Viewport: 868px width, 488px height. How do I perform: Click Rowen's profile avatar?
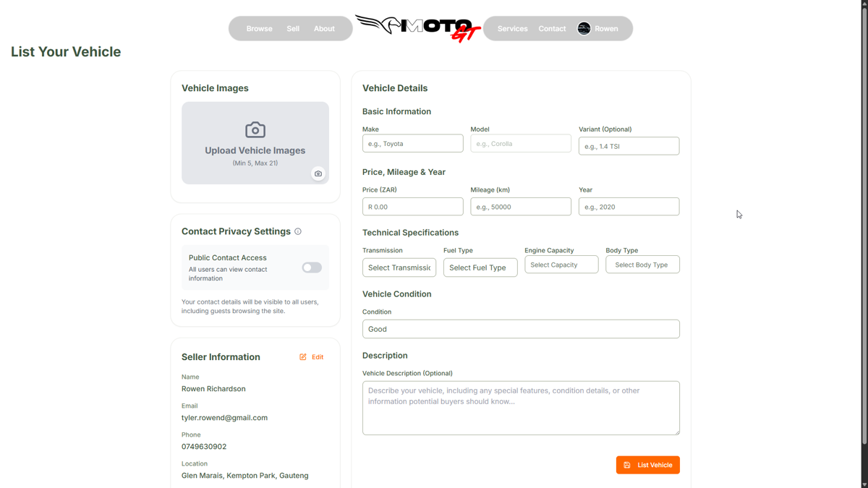pyautogui.click(x=584, y=29)
